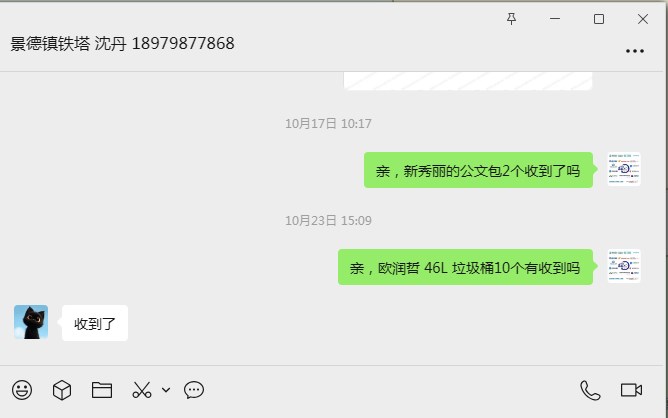Open the favorites cube icon
Viewport: 668px width, 418px height.
(62, 390)
